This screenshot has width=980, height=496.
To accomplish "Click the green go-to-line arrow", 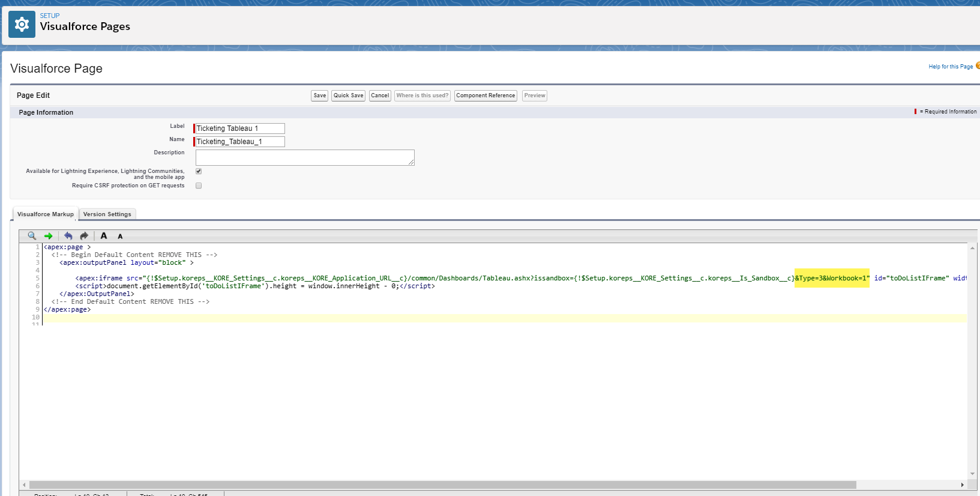I will click(49, 236).
